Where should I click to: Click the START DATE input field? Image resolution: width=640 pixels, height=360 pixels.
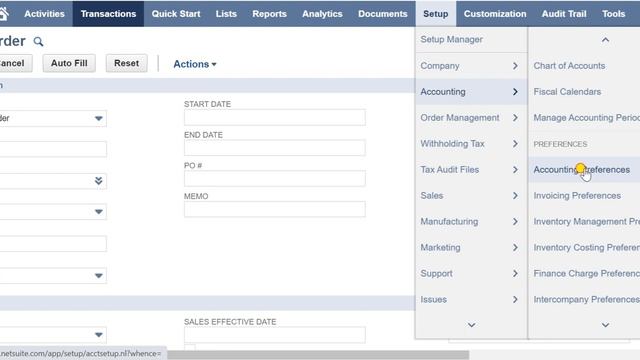click(x=275, y=118)
